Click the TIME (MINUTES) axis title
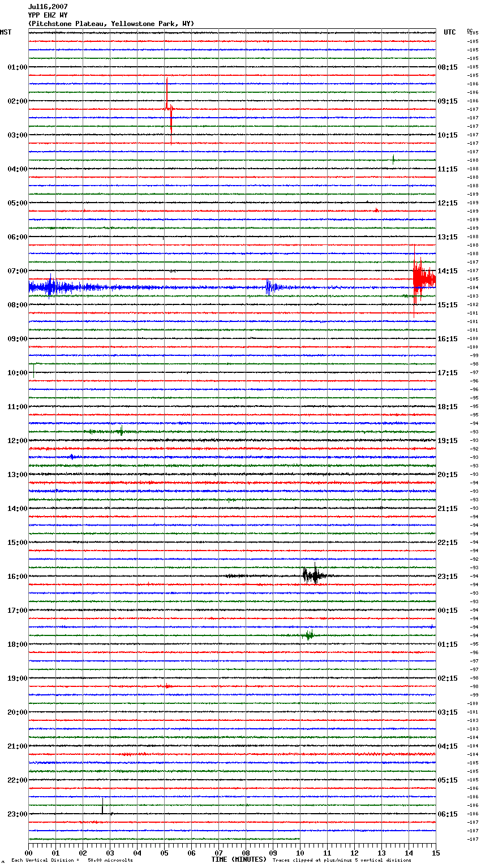The height and width of the screenshot is (868, 481). (239, 860)
